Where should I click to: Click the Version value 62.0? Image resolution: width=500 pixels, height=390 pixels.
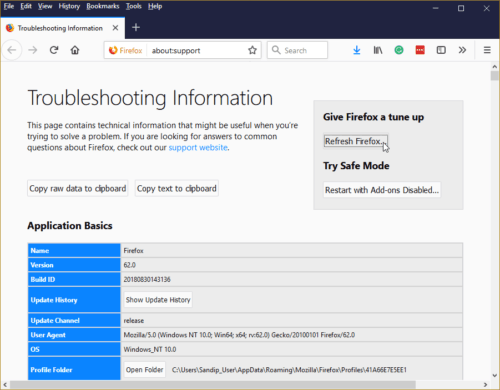(x=130, y=265)
